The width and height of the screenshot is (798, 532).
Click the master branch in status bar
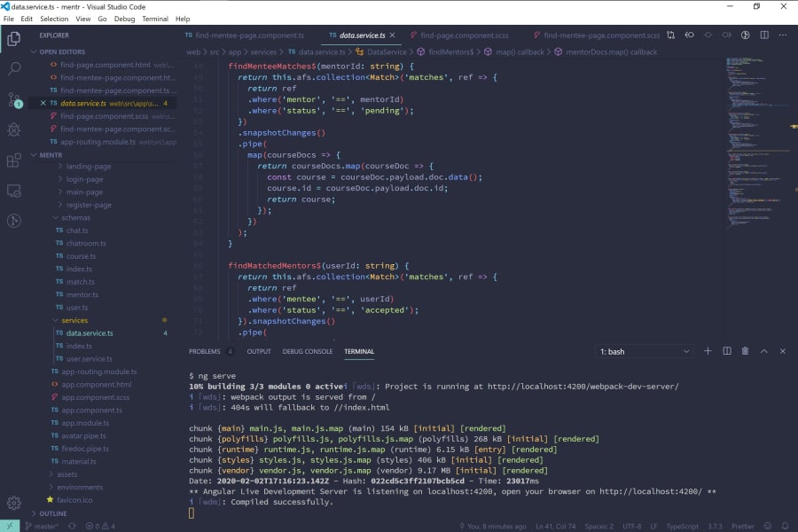click(42, 527)
